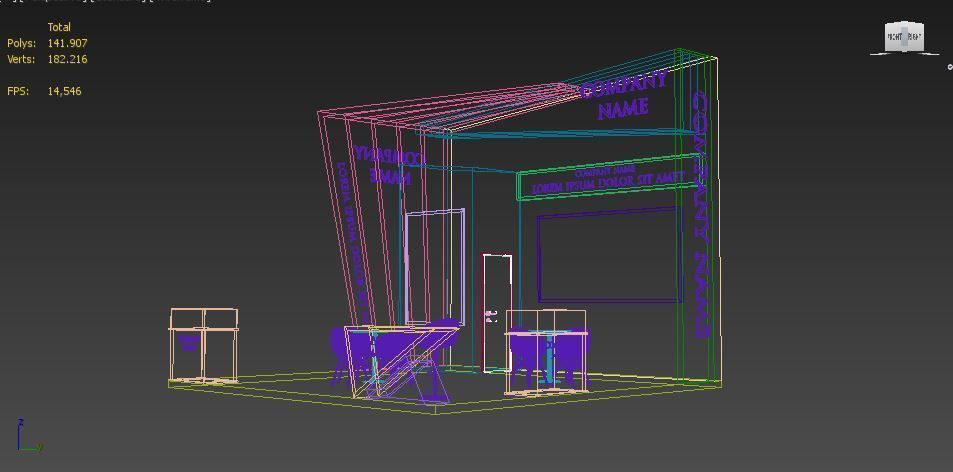Select the display cabinet outside the booth
Viewport: 953px width, 472px height.
click(204, 346)
